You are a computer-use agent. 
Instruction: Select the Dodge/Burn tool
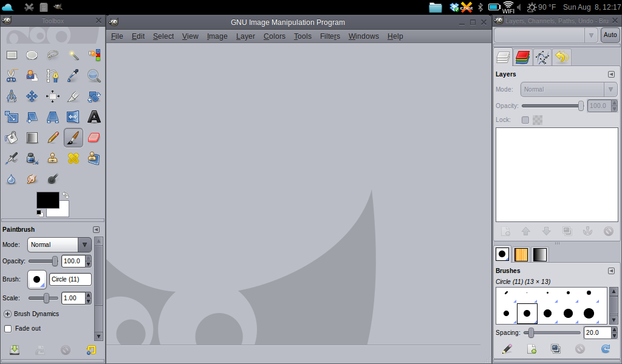click(52, 179)
